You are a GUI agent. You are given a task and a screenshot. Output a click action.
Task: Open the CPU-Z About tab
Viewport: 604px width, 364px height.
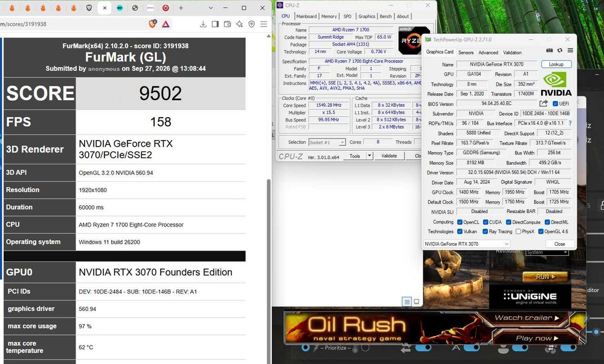point(403,16)
